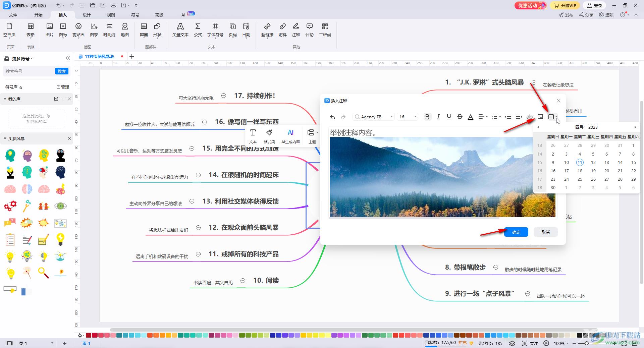Insert a table from ribbon
The image size is (644, 348).
coord(31,30)
